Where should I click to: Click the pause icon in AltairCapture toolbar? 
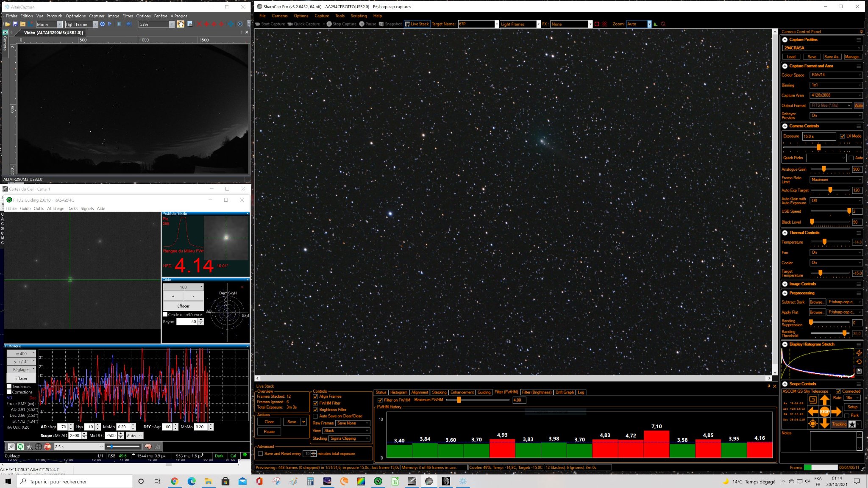coord(119,24)
